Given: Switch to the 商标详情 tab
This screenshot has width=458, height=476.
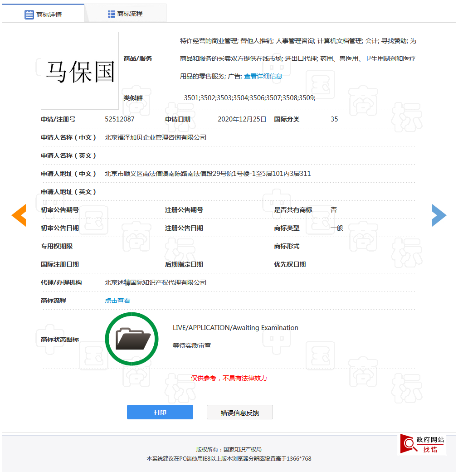Looking at the screenshot, I should [x=43, y=14].
